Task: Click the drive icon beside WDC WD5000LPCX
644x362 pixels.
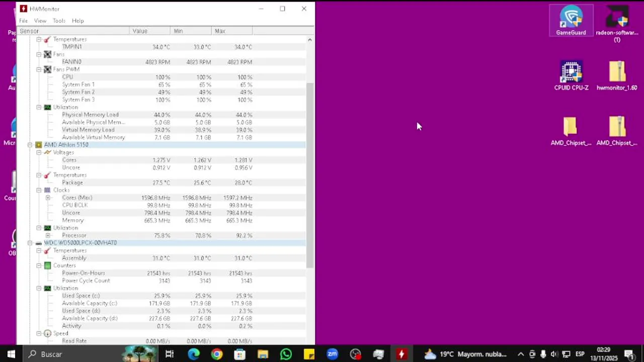Action: tap(39, 243)
